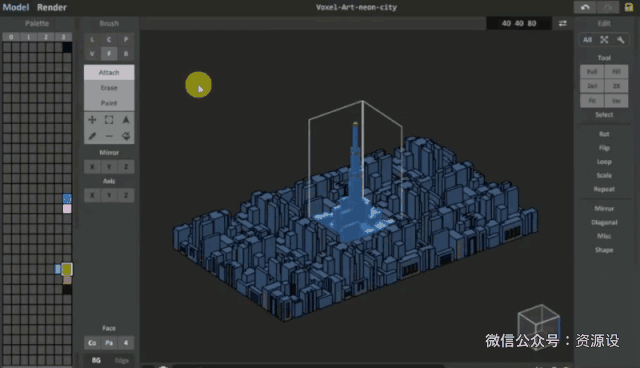640x368 pixels.
Task: Select the paint bucket fill tool
Action: pyautogui.click(x=126, y=136)
